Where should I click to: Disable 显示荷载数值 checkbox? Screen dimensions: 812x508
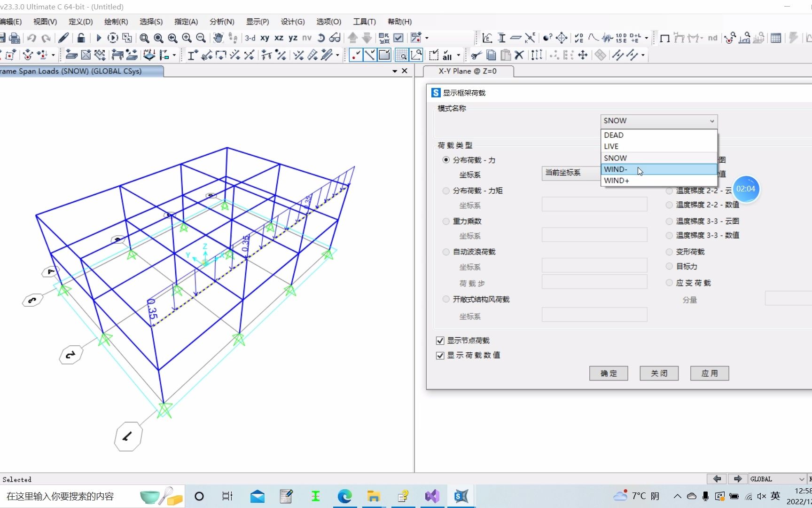coord(440,355)
